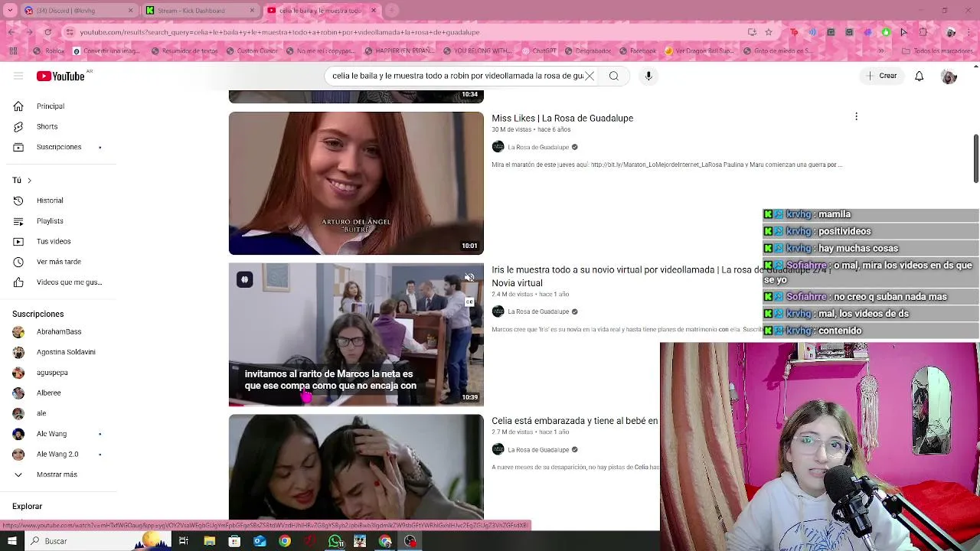Open the ChatGPT bookmark
Screen dimensions: 980x551
point(538,51)
